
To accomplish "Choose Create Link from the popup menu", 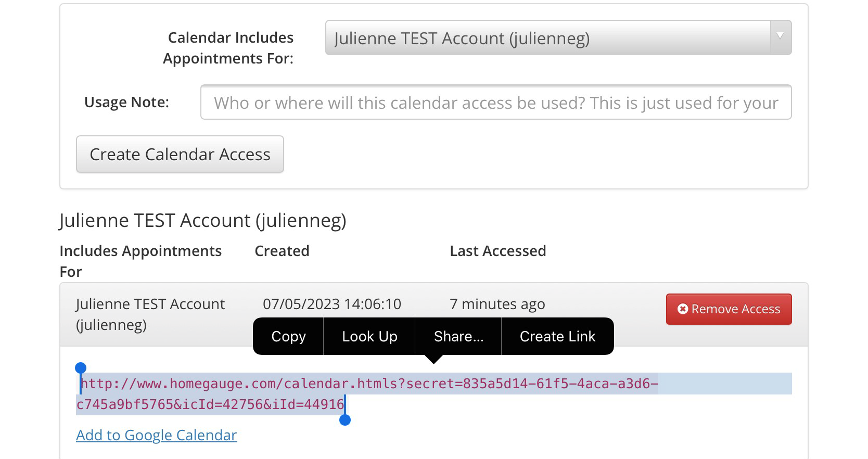I will (x=557, y=337).
